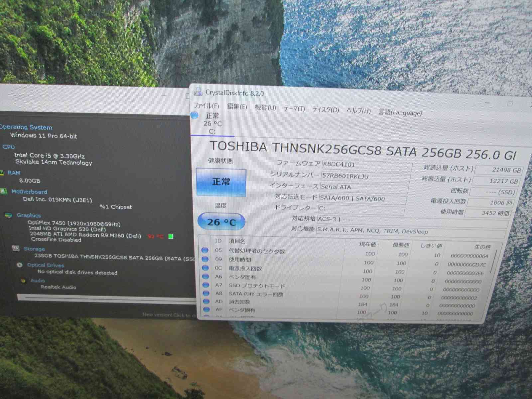This screenshot has height=399, width=532.
Task: Click the Graphics monitor icon in Speccy
Action: tap(8, 215)
